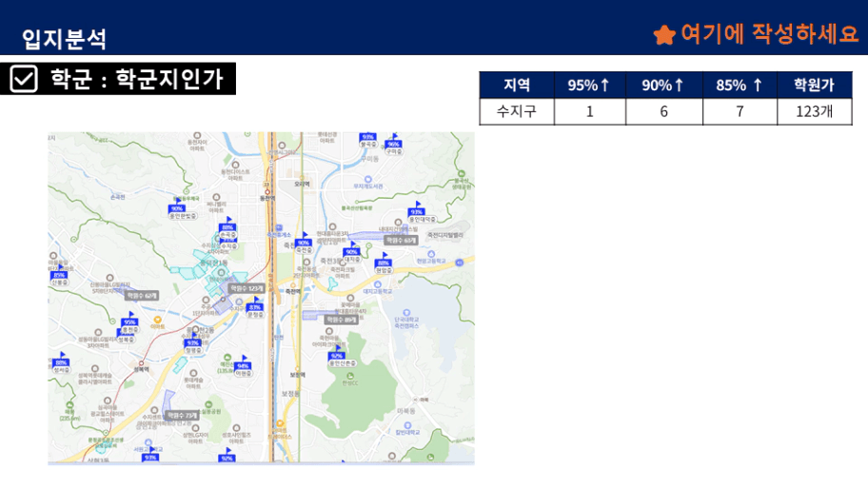
Task: Select the 입지분석 slide title
Action: 64,39
